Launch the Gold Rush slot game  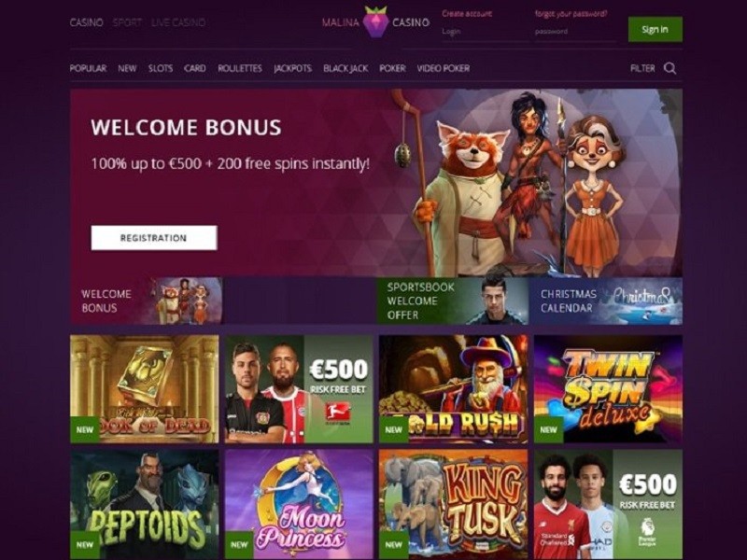point(453,388)
